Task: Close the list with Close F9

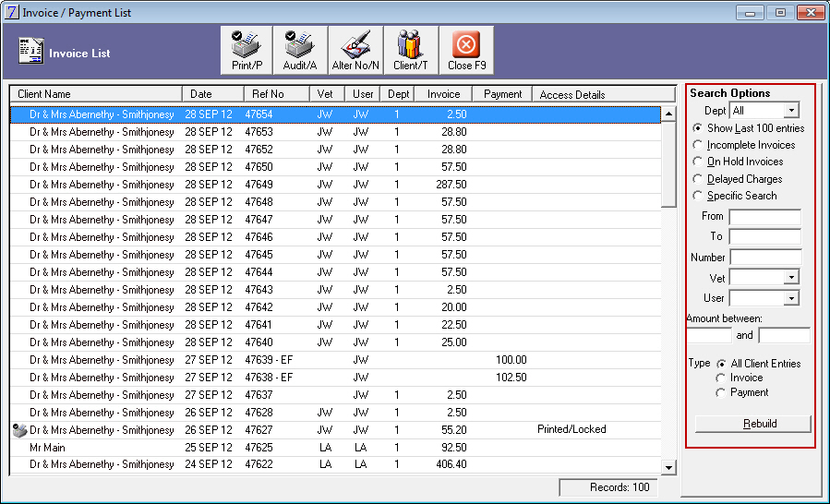Action: [x=466, y=50]
